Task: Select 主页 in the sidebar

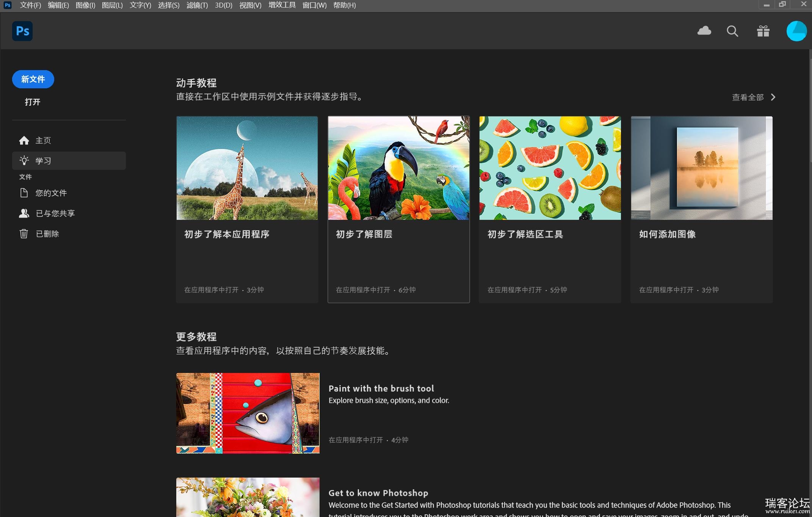Action: tap(69, 141)
